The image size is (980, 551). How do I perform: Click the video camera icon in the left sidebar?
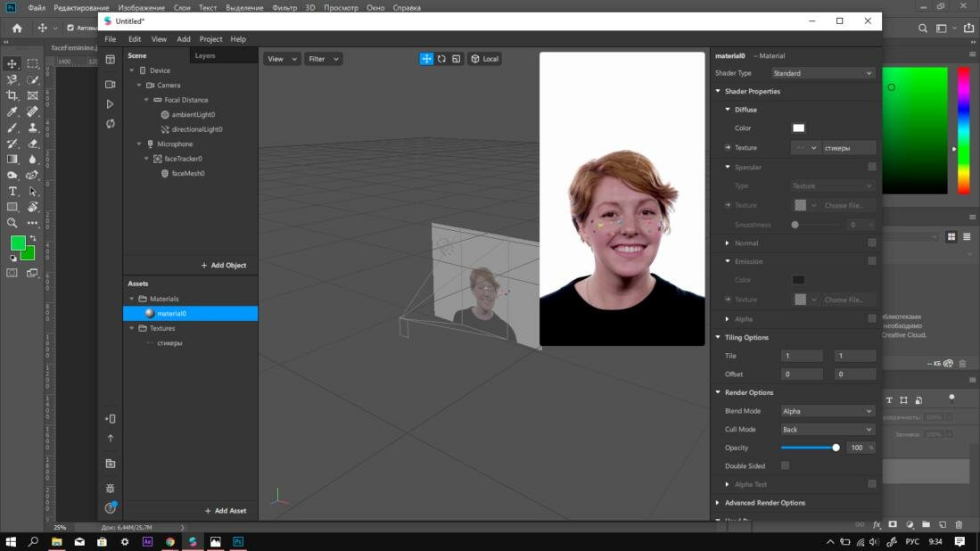coord(110,85)
